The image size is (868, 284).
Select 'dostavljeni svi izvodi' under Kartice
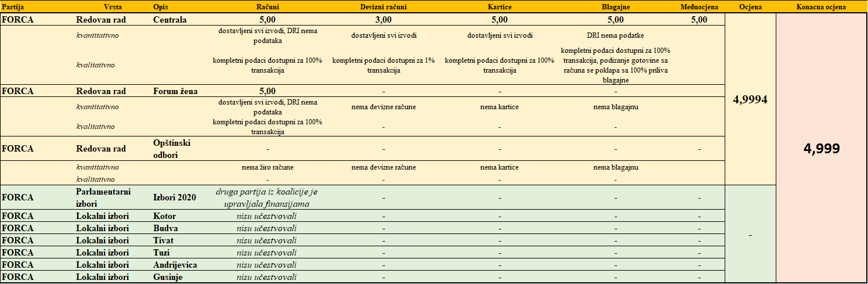500,35
